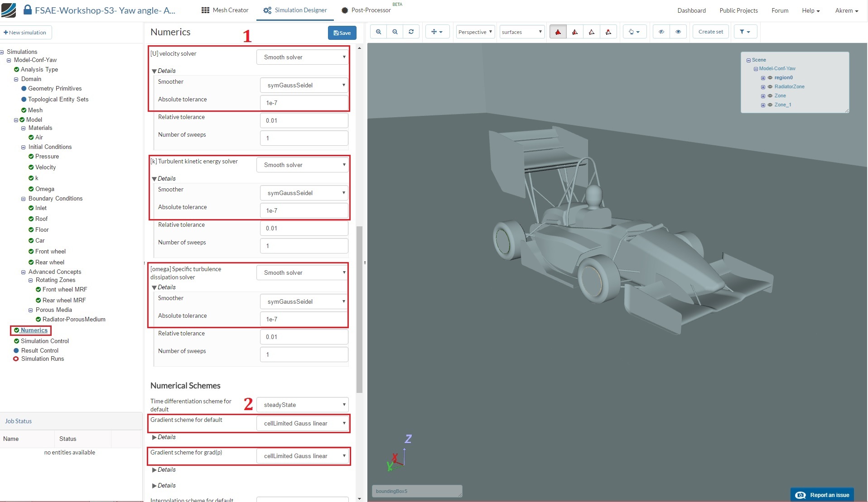Click the zoom out magnifier icon
This screenshot has height=502, width=868.
pos(395,32)
